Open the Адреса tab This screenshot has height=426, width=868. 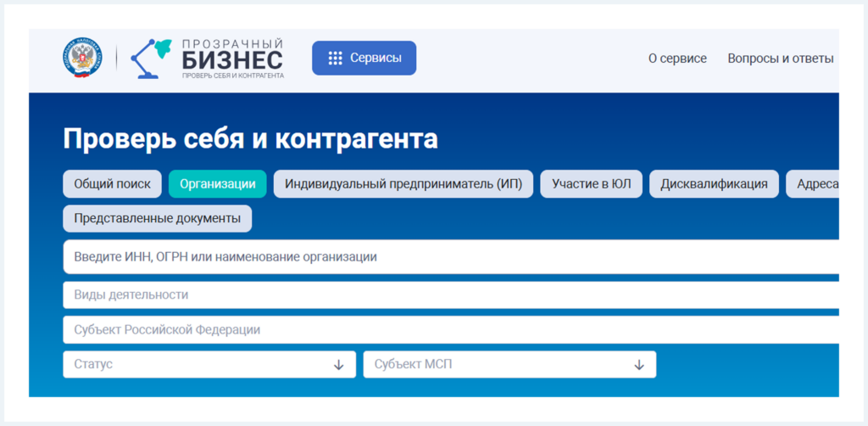click(814, 184)
